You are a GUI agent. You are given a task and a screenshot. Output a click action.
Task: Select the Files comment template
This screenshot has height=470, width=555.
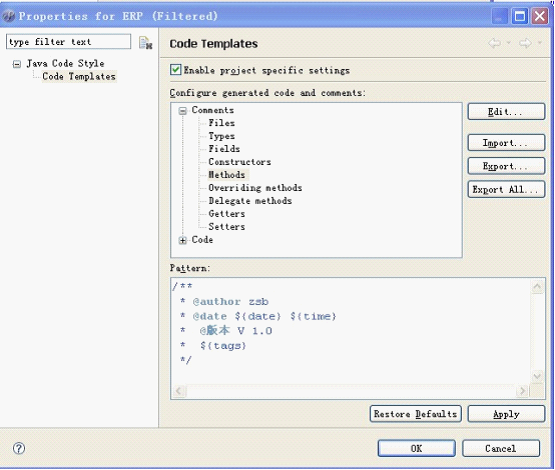222,123
